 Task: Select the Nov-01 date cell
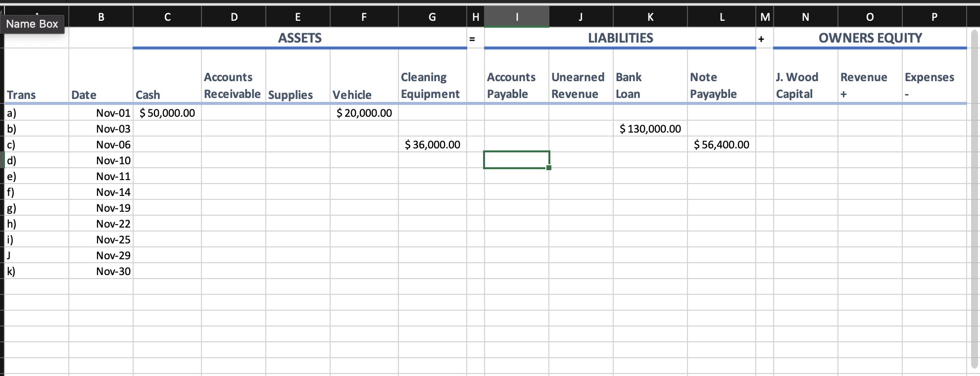coord(101,113)
